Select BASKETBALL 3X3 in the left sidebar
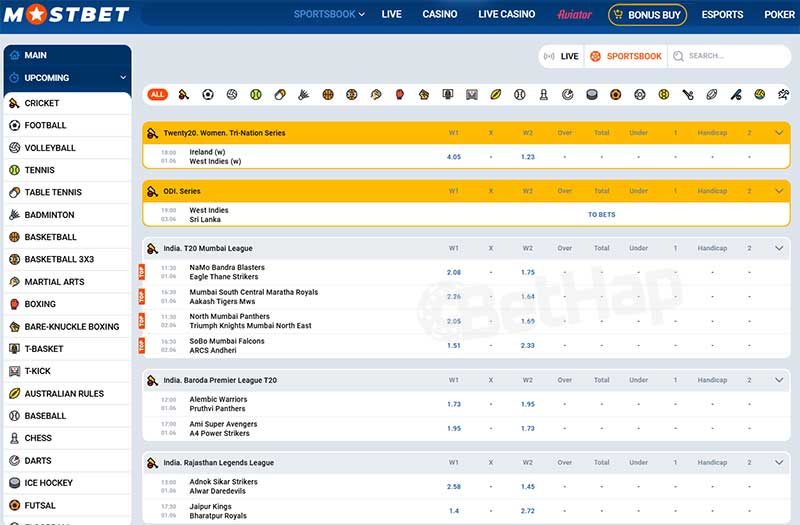Viewport: 800px width, 525px height. (67, 259)
